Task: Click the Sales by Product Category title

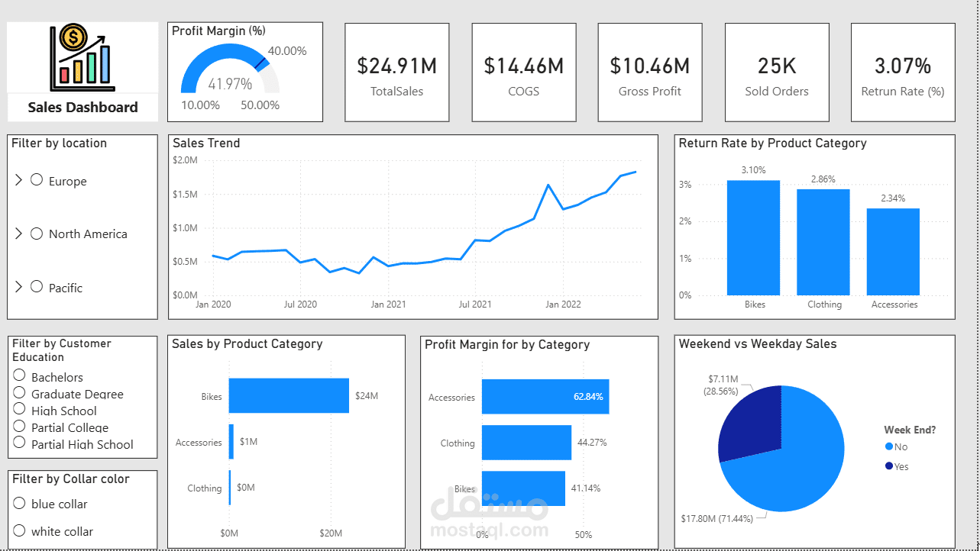Action: (247, 344)
